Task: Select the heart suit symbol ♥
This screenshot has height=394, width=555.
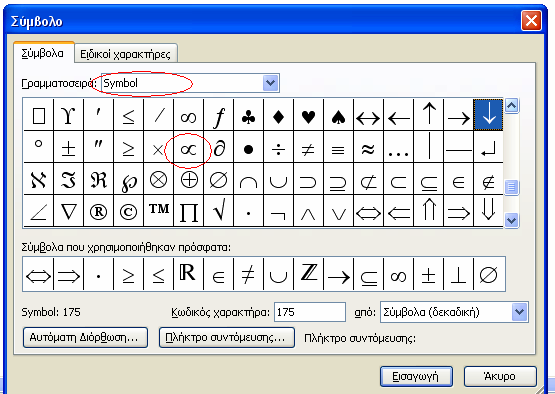Action: pos(309,115)
